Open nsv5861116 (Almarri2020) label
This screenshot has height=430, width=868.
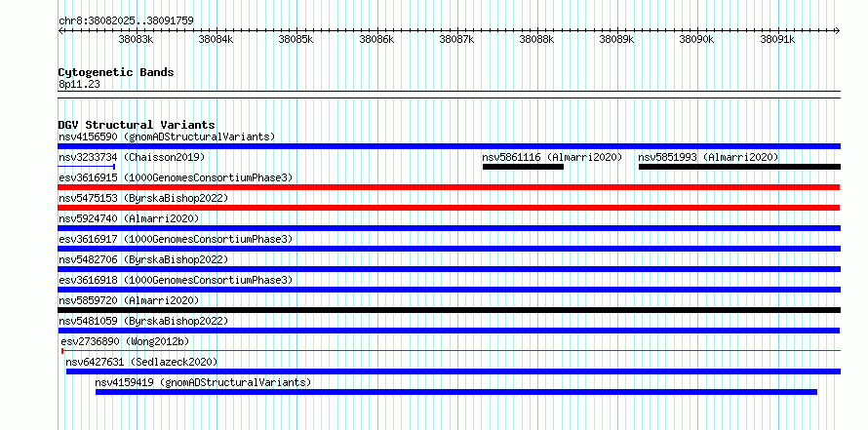click(552, 157)
